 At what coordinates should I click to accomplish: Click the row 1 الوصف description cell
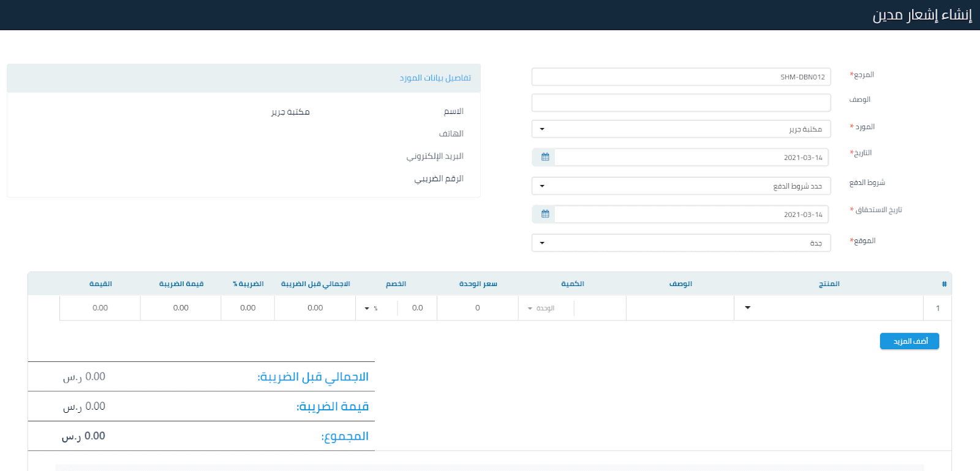click(x=680, y=308)
